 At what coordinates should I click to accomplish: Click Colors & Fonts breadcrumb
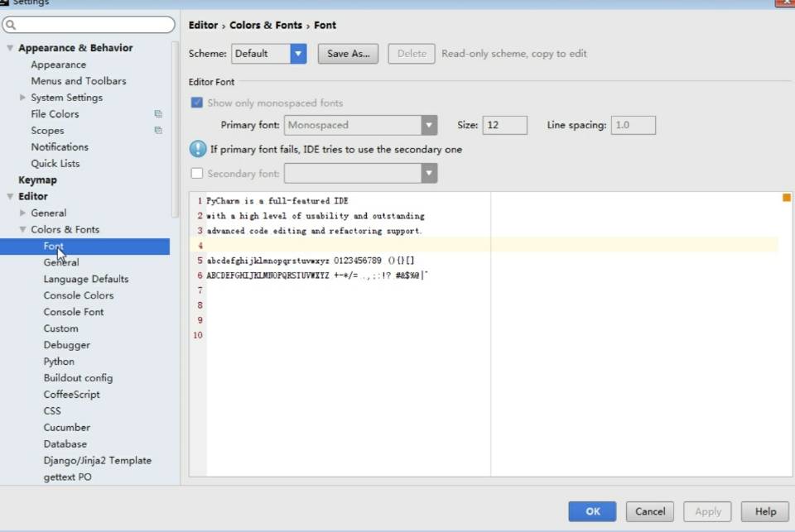[266, 26]
